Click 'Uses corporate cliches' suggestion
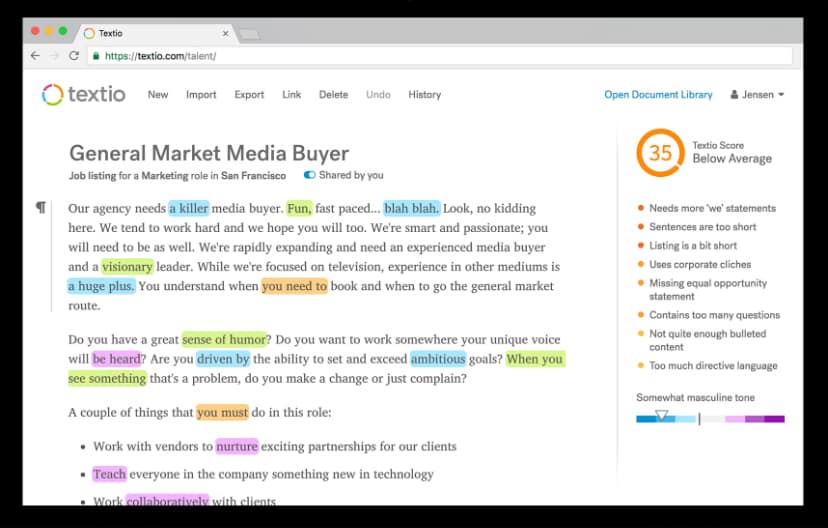 point(699,264)
